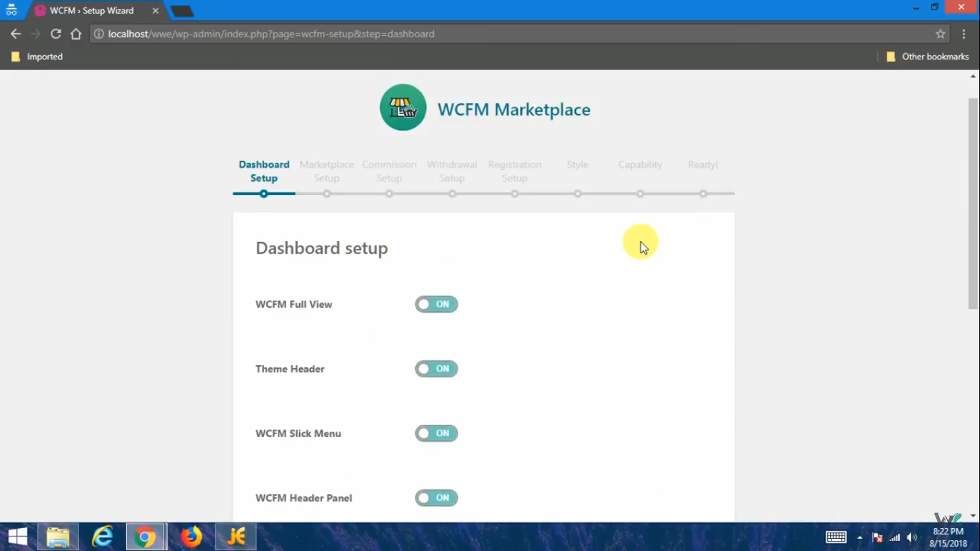Toggle the Theme Header switch
The height and width of the screenshot is (551, 980).
436,369
